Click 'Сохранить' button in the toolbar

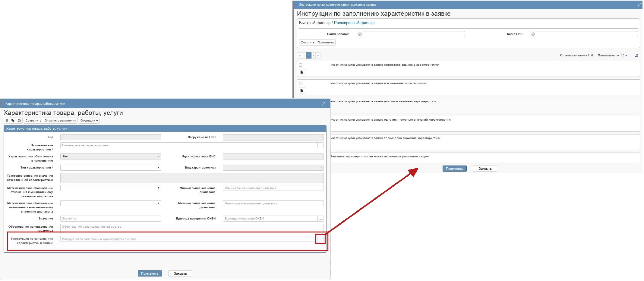click(33, 121)
